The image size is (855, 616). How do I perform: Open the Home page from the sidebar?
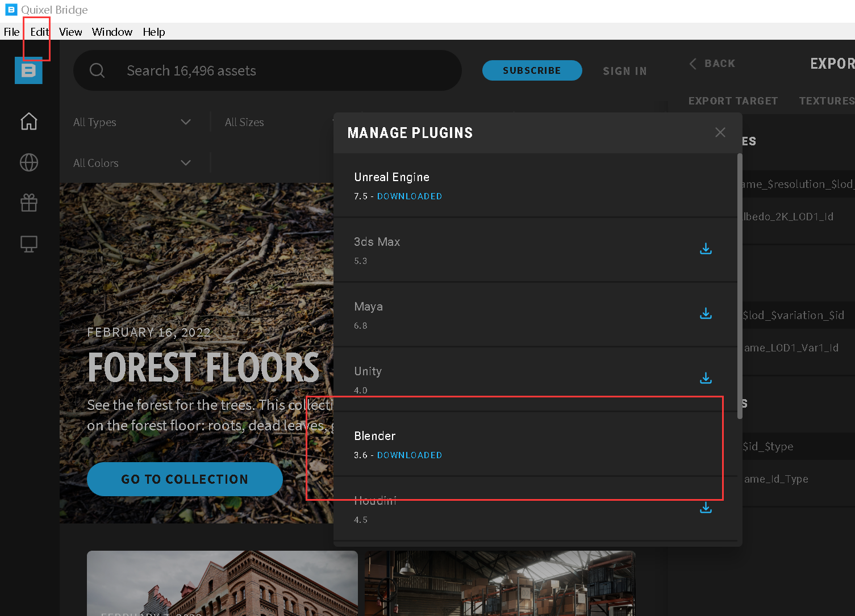(x=29, y=121)
